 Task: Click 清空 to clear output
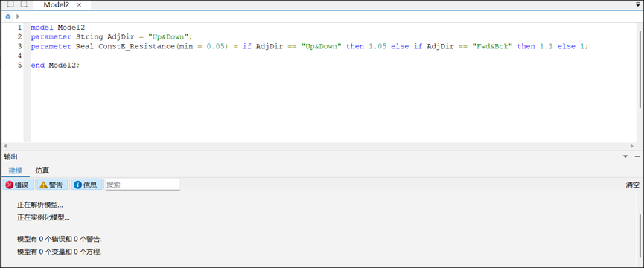[633, 185]
